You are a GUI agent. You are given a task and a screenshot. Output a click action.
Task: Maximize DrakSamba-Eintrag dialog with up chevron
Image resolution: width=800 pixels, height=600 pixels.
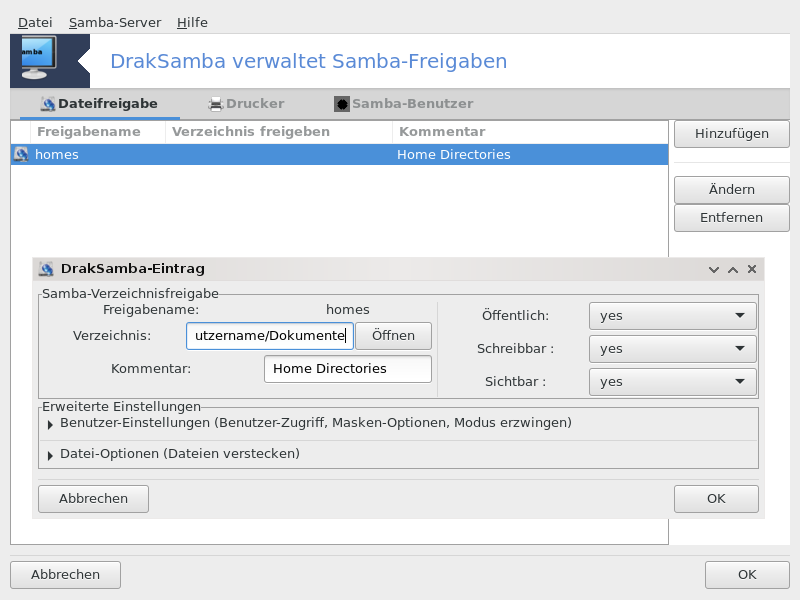[x=733, y=269]
